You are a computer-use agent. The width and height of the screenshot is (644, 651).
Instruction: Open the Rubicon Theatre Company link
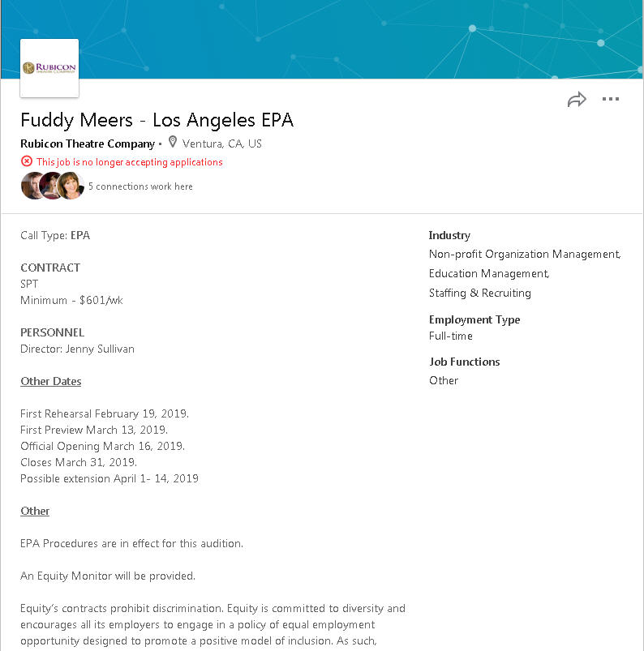coord(88,143)
